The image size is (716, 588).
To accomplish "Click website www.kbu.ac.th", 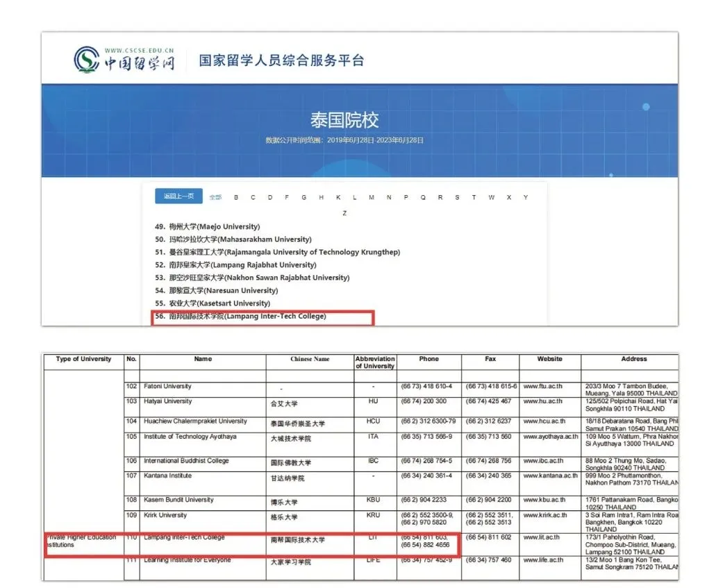I will click(544, 500).
